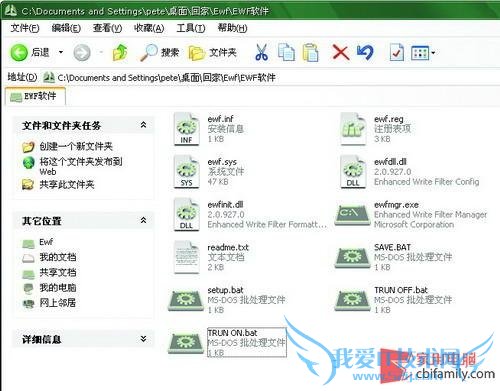Click the SAVE.BAT file name text
The height and width of the screenshot is (391, 500).
(392, 247)
